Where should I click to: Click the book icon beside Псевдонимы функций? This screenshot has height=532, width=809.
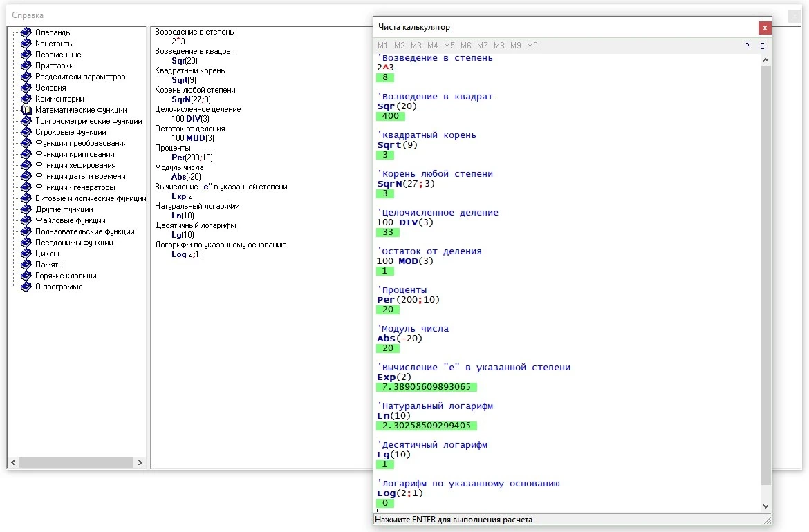tap(26, 243)
